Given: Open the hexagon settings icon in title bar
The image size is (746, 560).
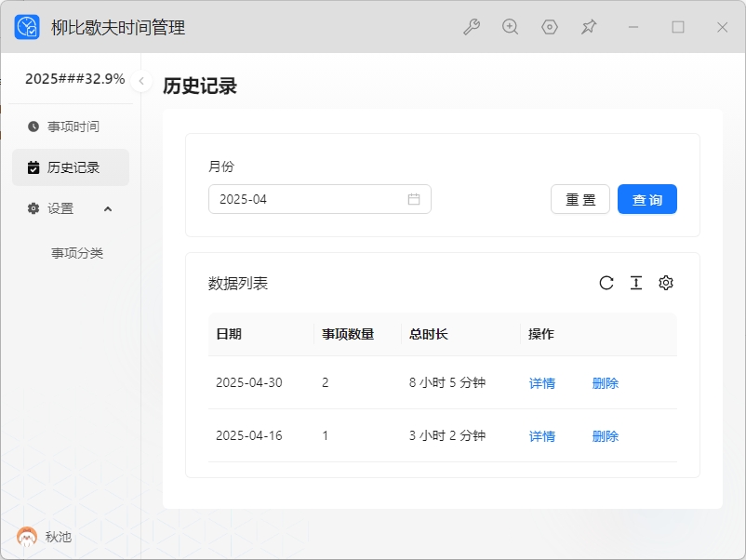Looking at the screenshot, I should pyautogui.click(x=550, y=27).
